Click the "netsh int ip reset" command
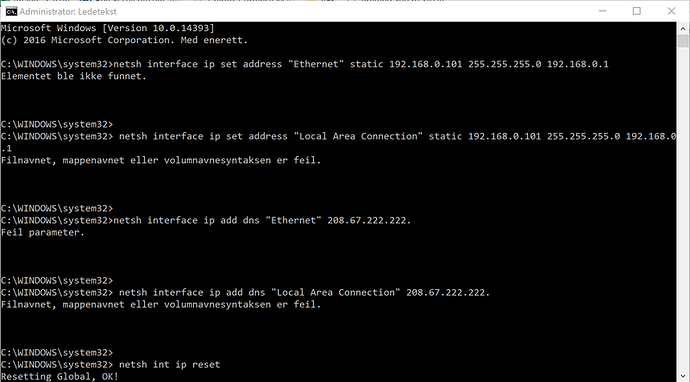Viewport: 690px width, 382px height. 169,364
